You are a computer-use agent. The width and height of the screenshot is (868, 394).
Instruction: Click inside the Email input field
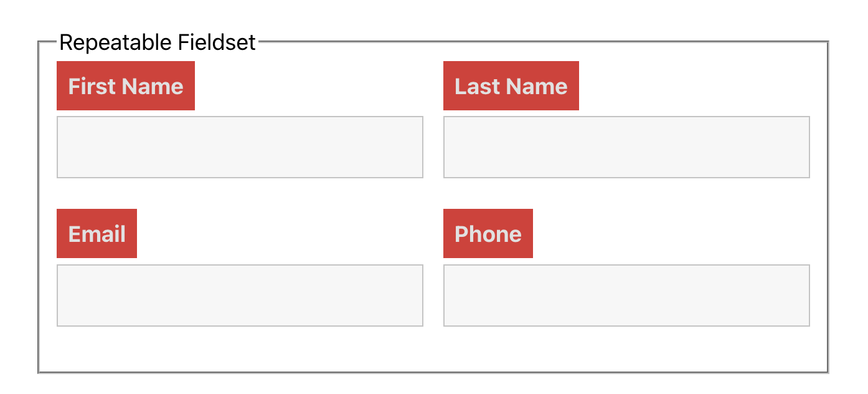(x=240, y=295)
